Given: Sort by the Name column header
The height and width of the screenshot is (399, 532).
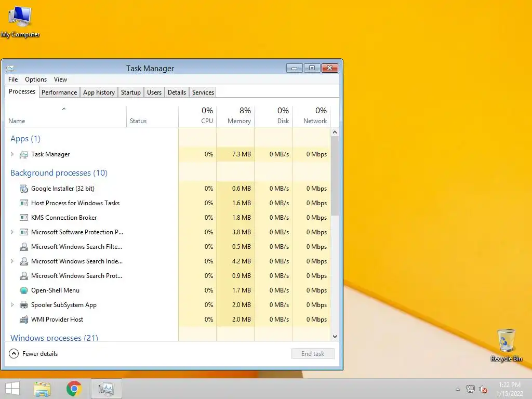Looking at the screenshot, I should 65,116.
